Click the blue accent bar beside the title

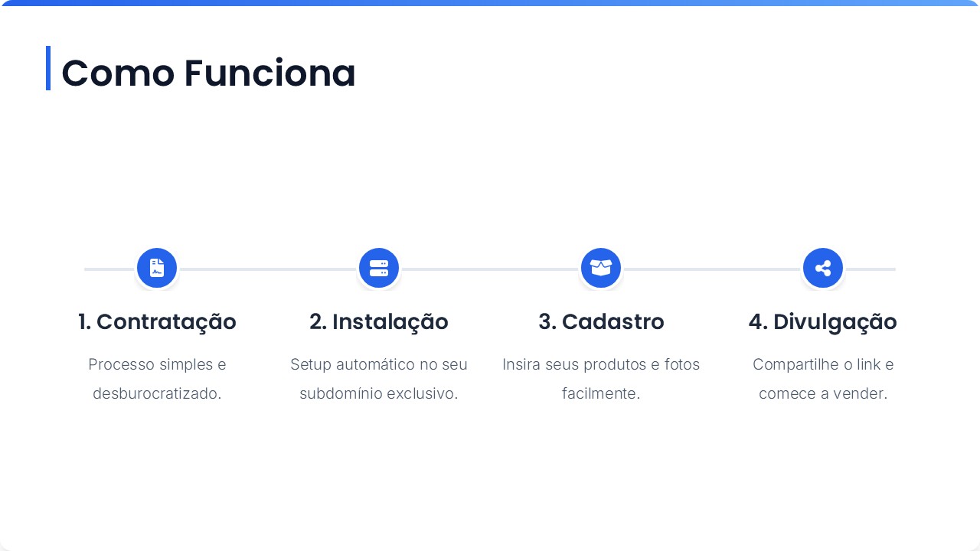coord(48,68)
